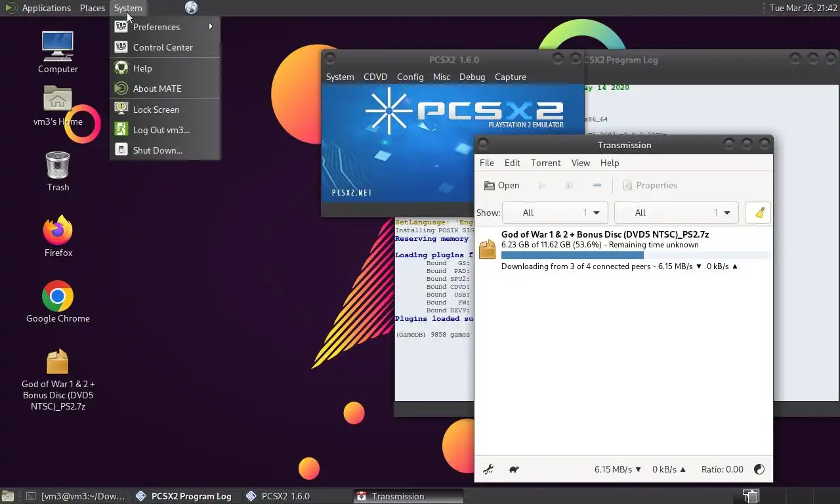The width and height of the screenshot is (840, 504).
Task: Switch to PCSX2 Program Log taskbar button
Action: click(x=184, y=497)
